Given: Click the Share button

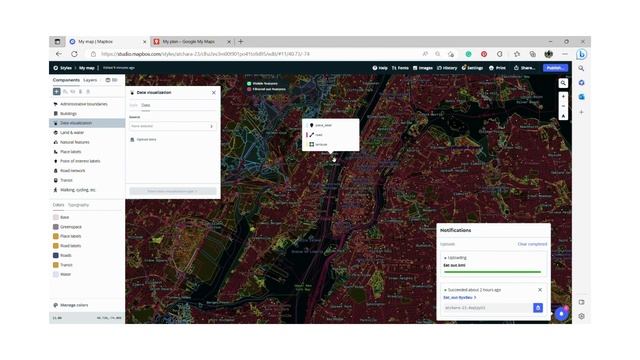Looking at the screenshot, I should point(524,68).
